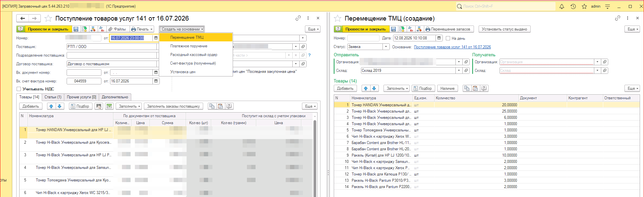Paste rows icon in Поступление goods toolbar
The image size is (644, 197).
[x=220, y=106]
